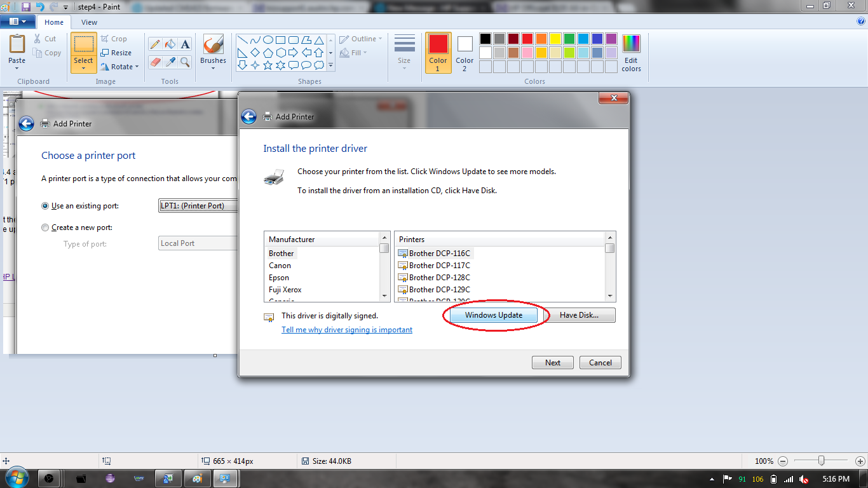This screenshot has width=868, height=488.
Task: Crop the image to selection
Action: click(x=114, y=39)
